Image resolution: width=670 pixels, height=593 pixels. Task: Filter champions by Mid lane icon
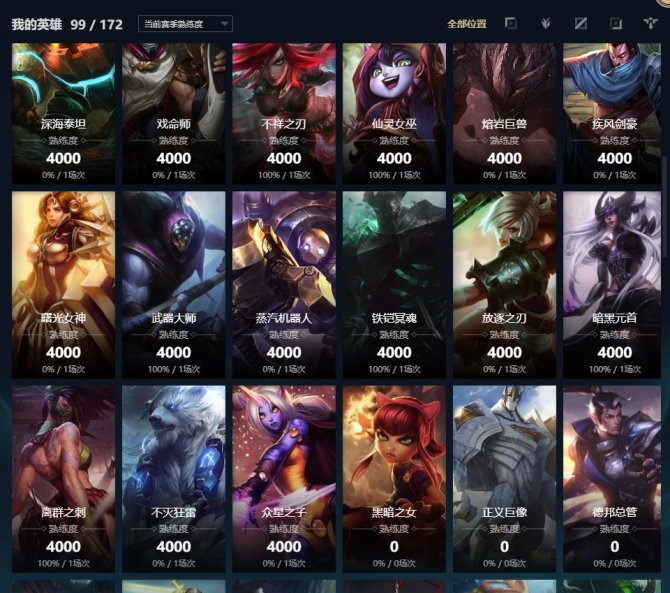pyautogui.click(x=580, y=23)
